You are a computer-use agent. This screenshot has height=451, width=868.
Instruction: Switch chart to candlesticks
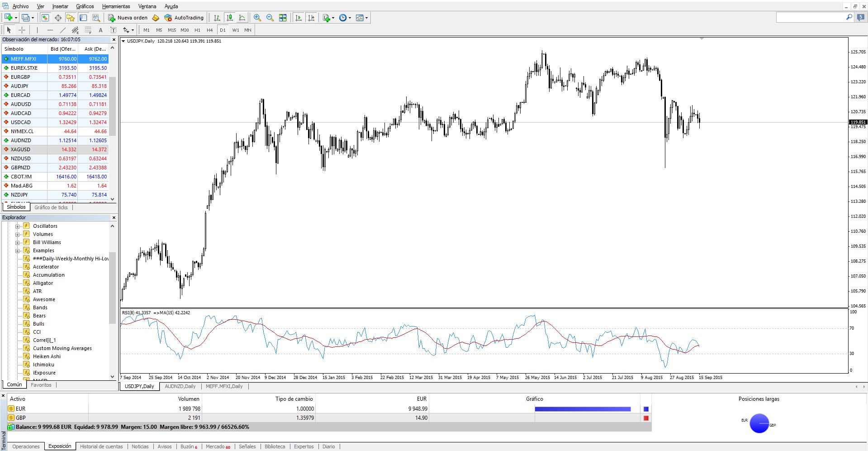pyautogui.click(x=230, y=18)
